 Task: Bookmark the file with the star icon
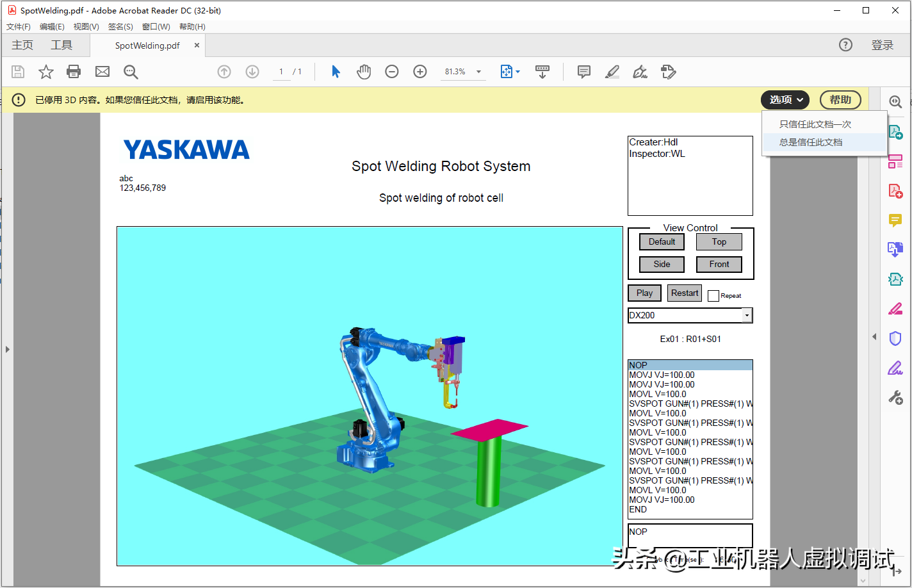[x=46, y=72]
